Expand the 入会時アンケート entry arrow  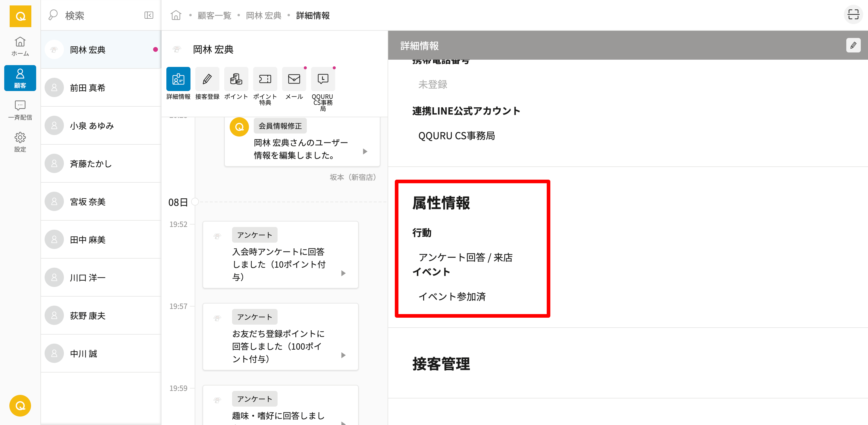point(343,273)
